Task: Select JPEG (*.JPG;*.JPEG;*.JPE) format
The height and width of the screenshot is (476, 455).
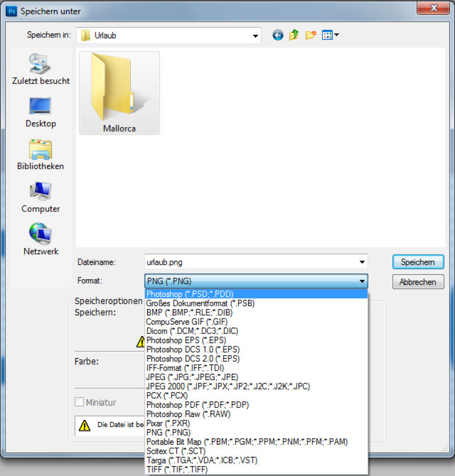Action: (x=257, y=377)
